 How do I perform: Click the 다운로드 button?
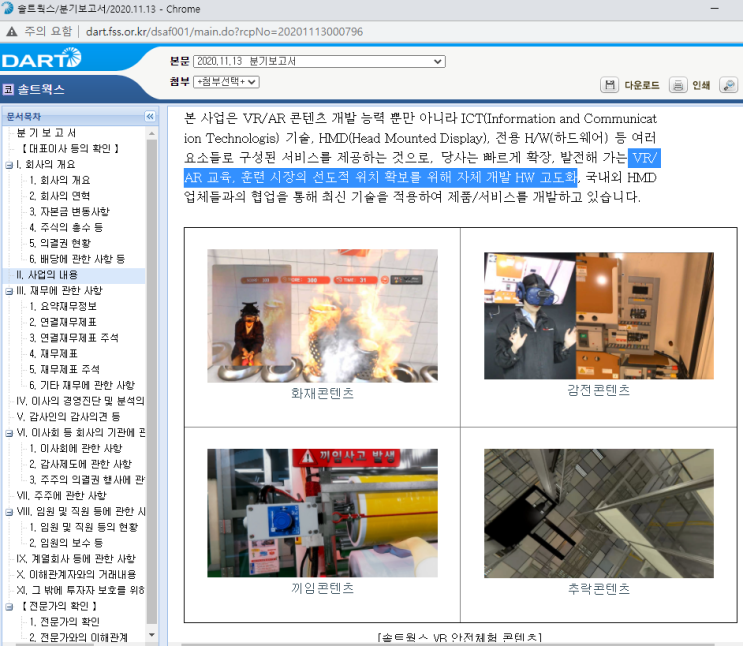click(642, 85)
